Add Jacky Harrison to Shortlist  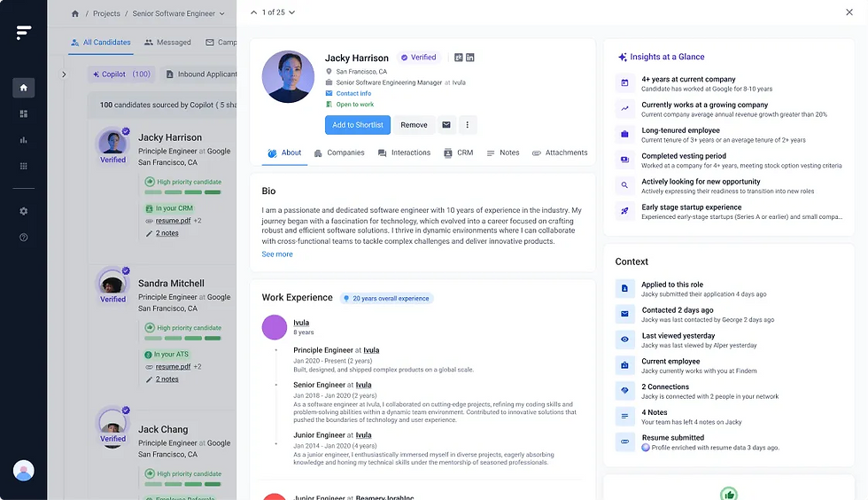(x=358, y=125)
